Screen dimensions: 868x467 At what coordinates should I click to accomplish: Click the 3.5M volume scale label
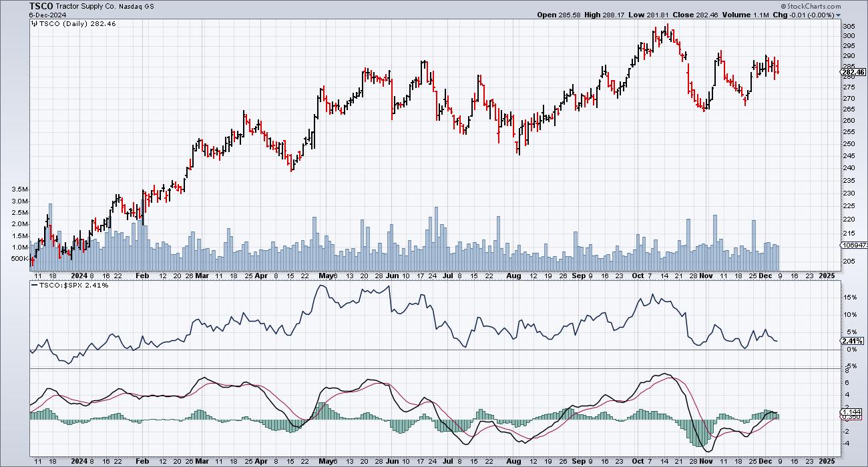tap(19, 189)
